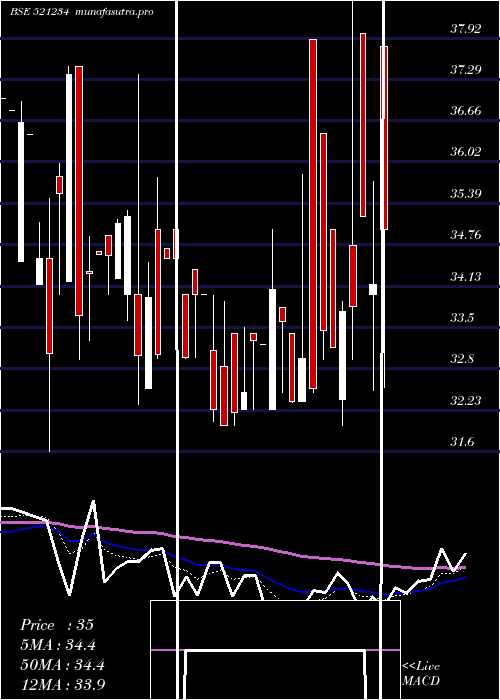
Task: Click the 12MA : 33.9 readout
Action: pos(62,685)
